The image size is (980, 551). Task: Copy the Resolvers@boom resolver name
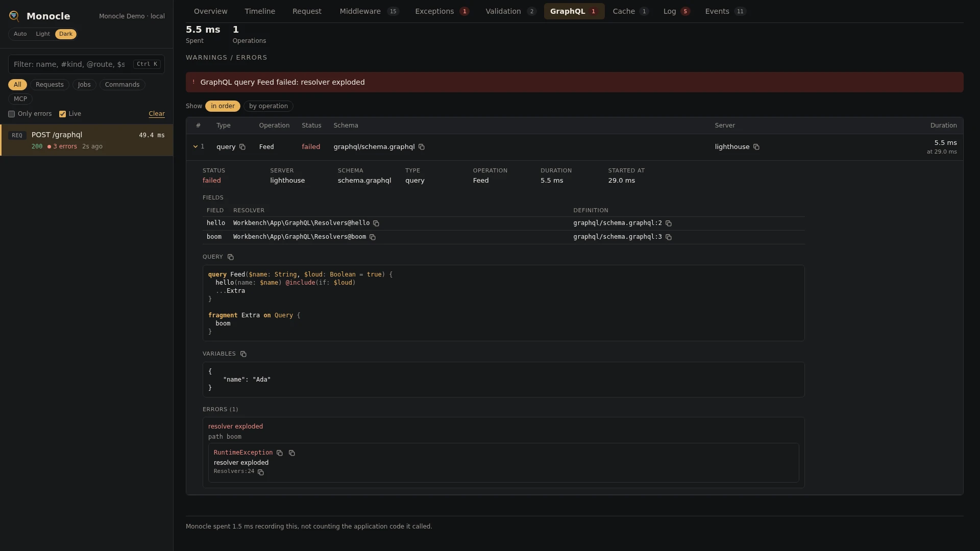373,237
